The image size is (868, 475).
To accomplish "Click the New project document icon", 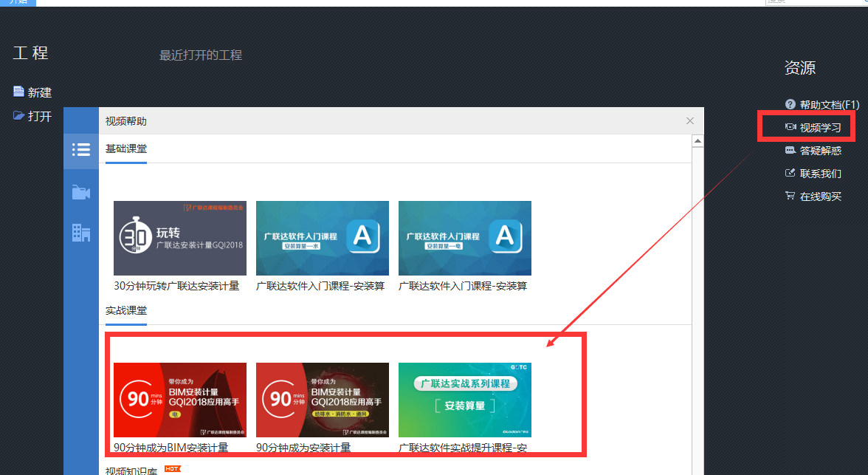I will click(19, 92).
